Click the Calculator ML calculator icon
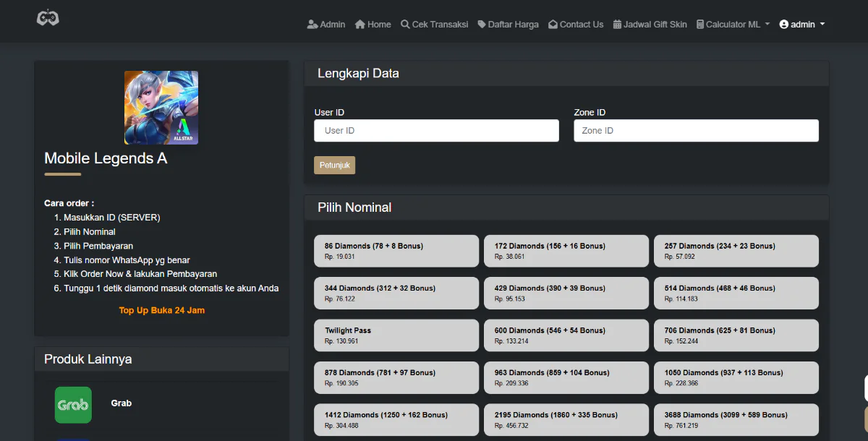This screenshot has height=441, width=868. (x=700, y=25)
